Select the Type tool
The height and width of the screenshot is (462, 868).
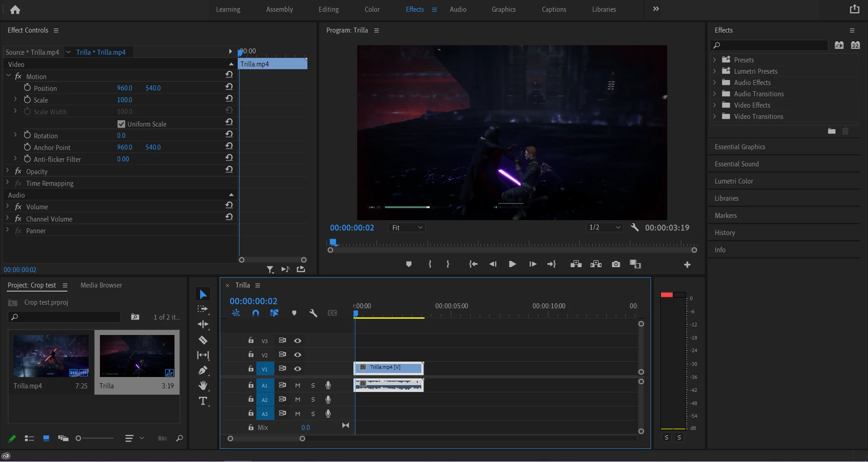pyautogui.click(x=203, y=401)
